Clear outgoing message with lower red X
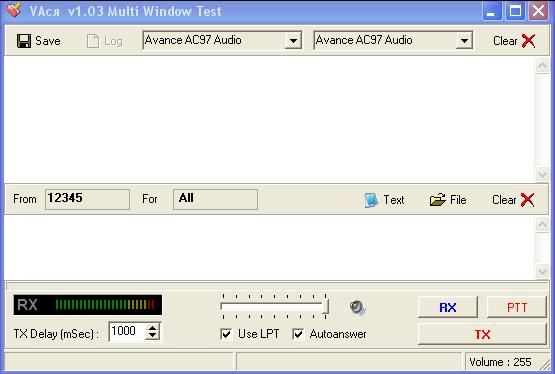 527,200
